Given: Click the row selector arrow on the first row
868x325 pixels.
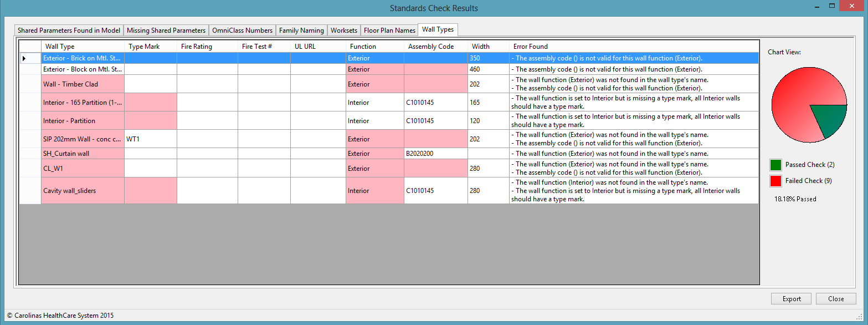Looking at the screenshot, I should coord(24,58).
